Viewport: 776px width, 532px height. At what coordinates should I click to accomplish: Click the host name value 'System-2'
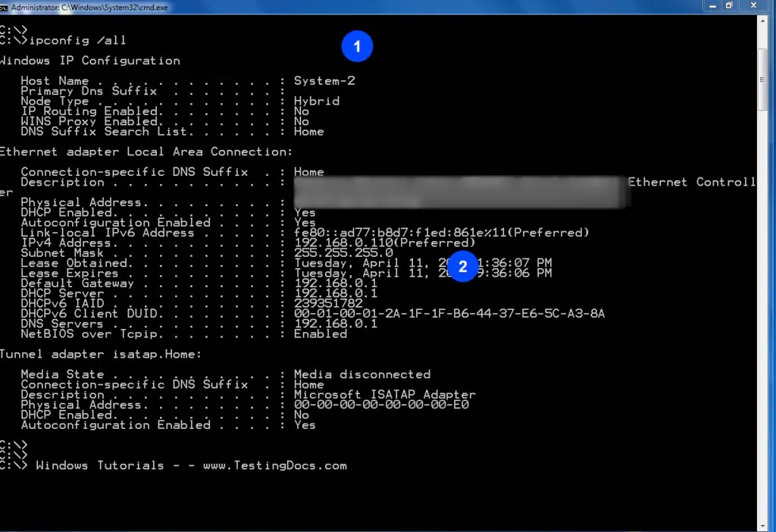(x=324, y=80)
